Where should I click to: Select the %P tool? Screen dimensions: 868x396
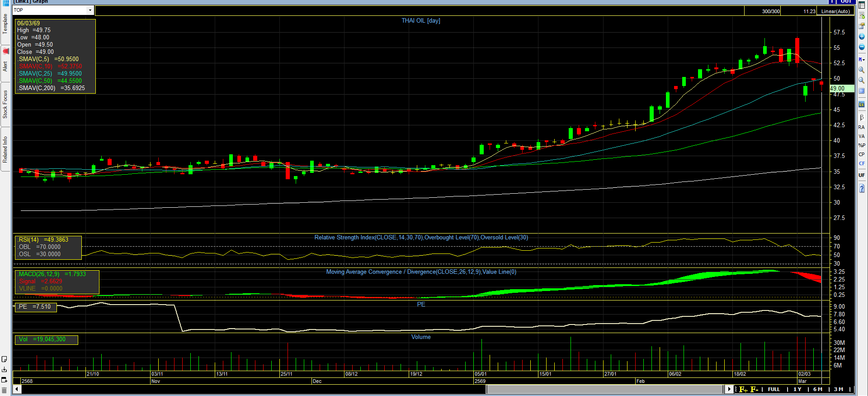point(862,145)
